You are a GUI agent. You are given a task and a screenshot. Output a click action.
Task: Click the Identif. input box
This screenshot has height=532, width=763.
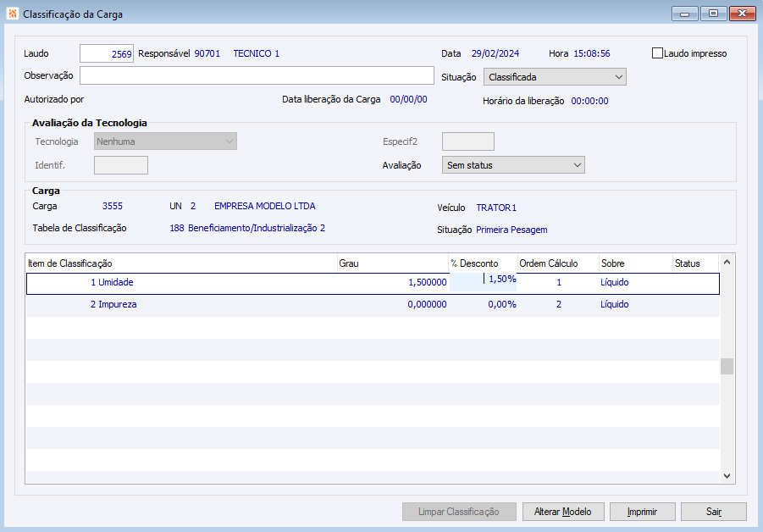[x=121, y=165]
